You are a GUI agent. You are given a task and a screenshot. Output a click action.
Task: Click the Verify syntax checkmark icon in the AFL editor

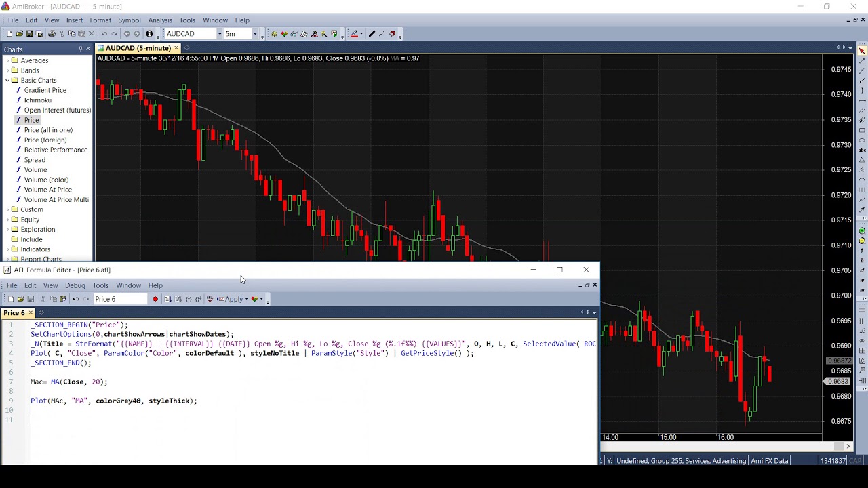pos(210,299)
